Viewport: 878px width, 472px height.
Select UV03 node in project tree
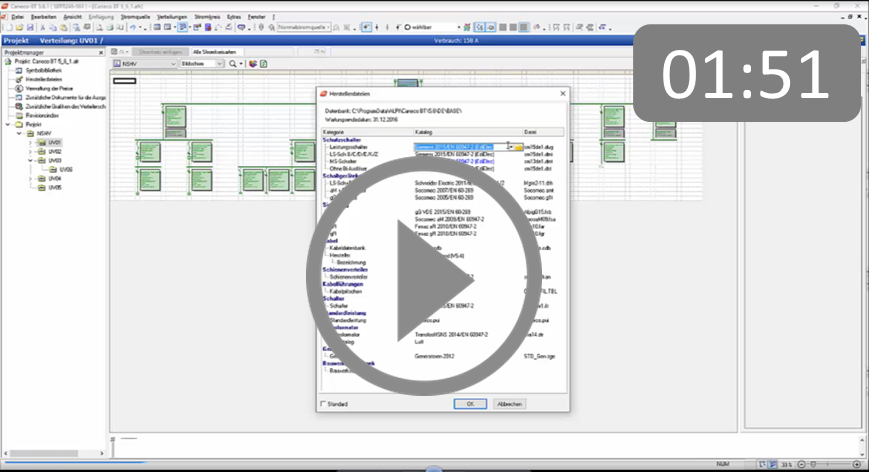(54, 160)
